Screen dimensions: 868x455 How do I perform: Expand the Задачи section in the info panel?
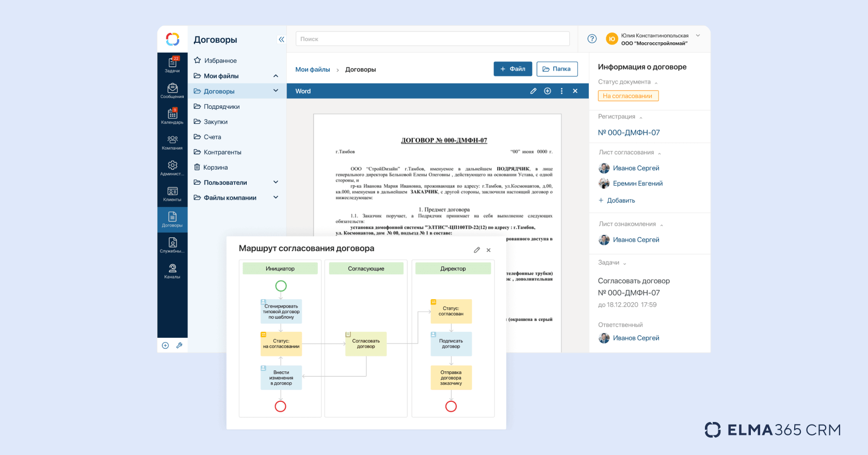coord(624,263)
